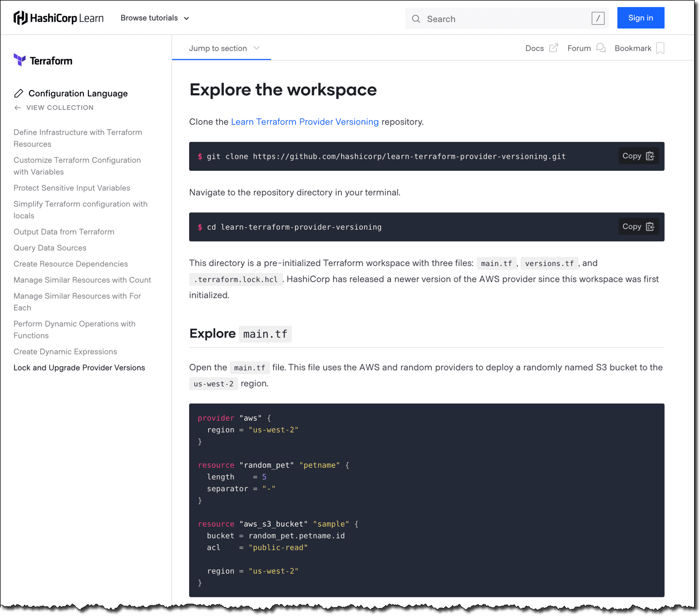The width and height of the screenshot is (700, 616).
Task: Click into the Search input field
Action: click(503, 19)
